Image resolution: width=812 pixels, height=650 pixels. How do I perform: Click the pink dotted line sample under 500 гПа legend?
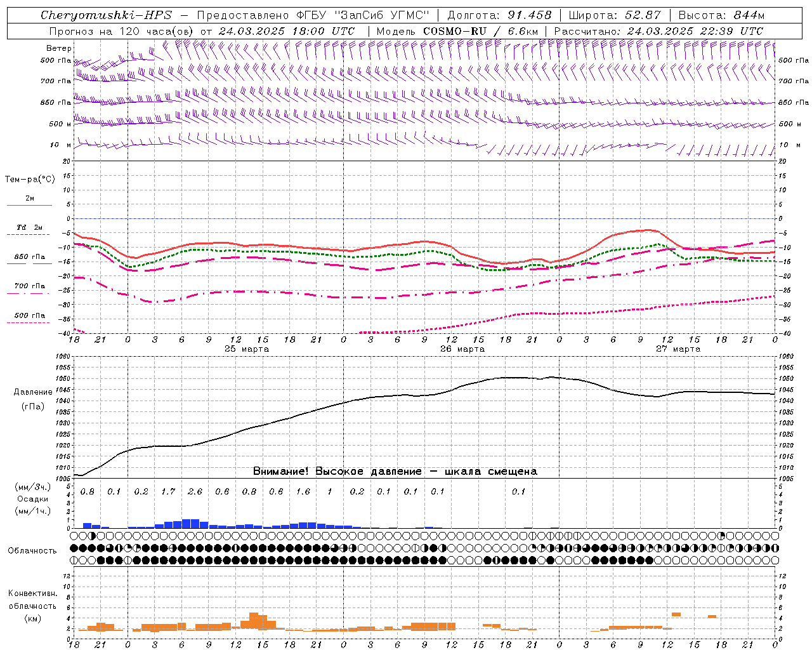29,323
